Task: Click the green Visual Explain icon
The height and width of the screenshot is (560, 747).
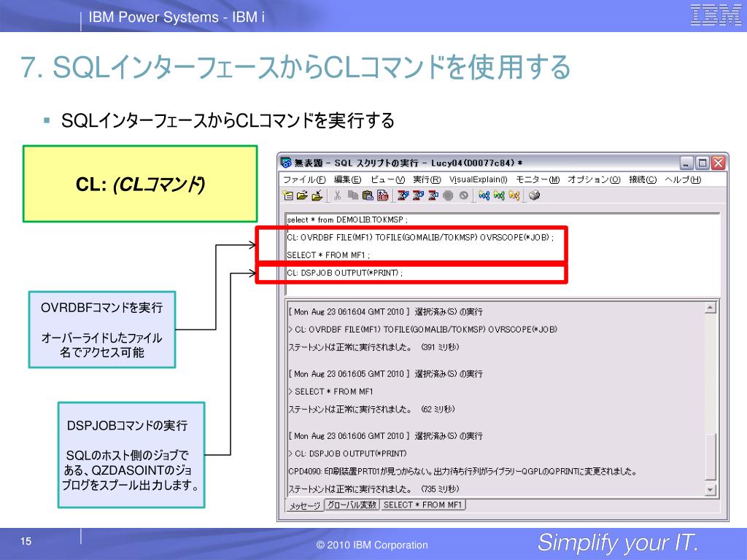Action: click(x=499, y=195)
